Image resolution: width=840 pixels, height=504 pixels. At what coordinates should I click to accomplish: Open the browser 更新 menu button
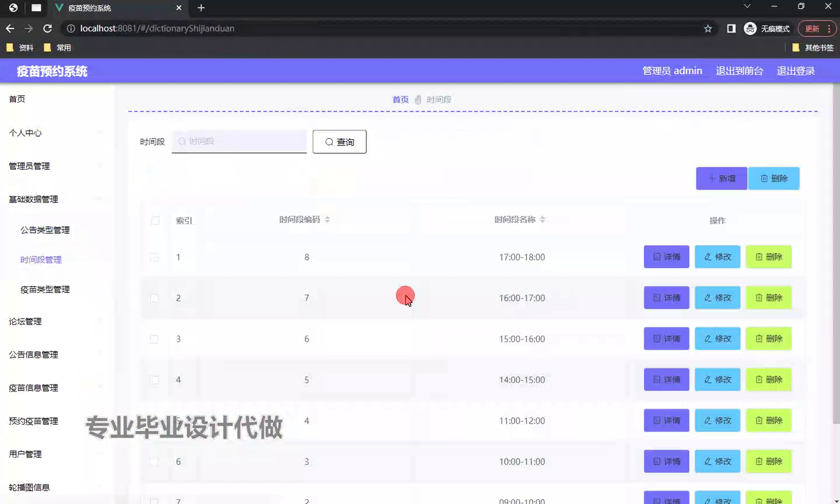tap(817, 28)
